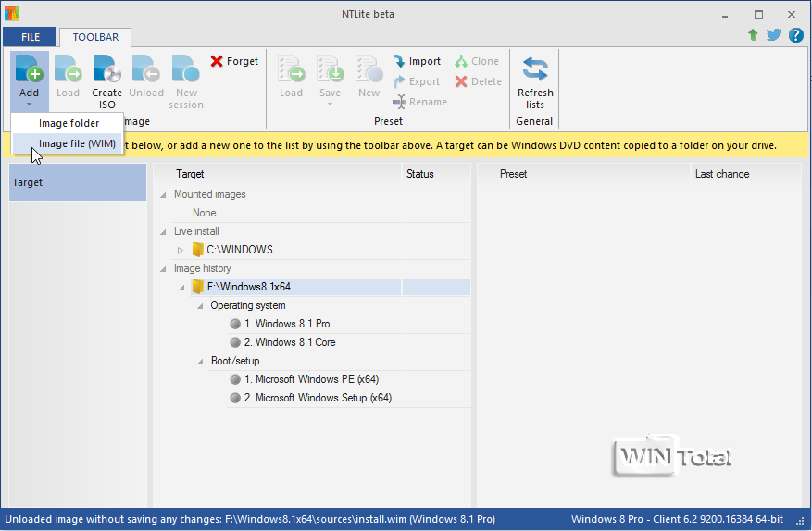Viewport: 812px width, 531px height.
Task: Collapse the Mounted images group
Action: point(163,195)
